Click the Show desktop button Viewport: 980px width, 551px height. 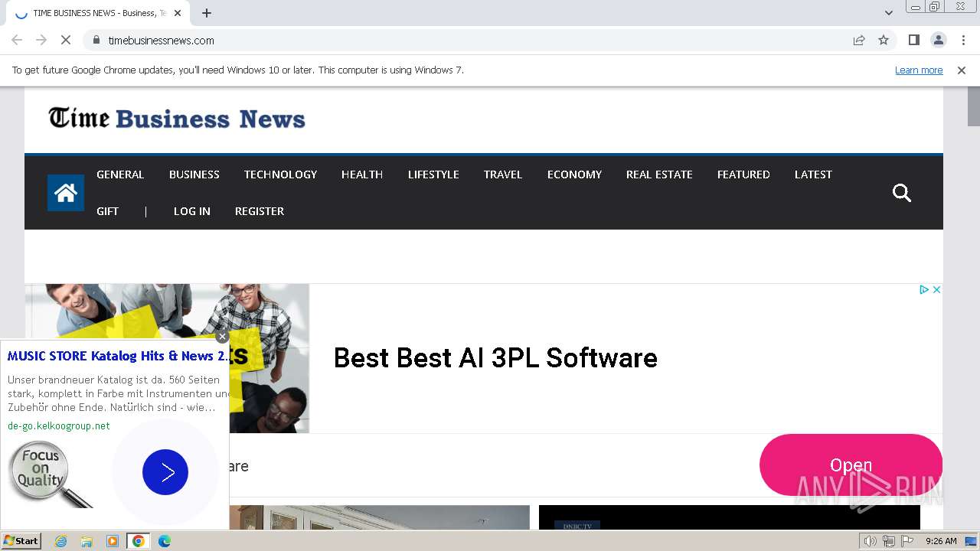click(971, 541)
